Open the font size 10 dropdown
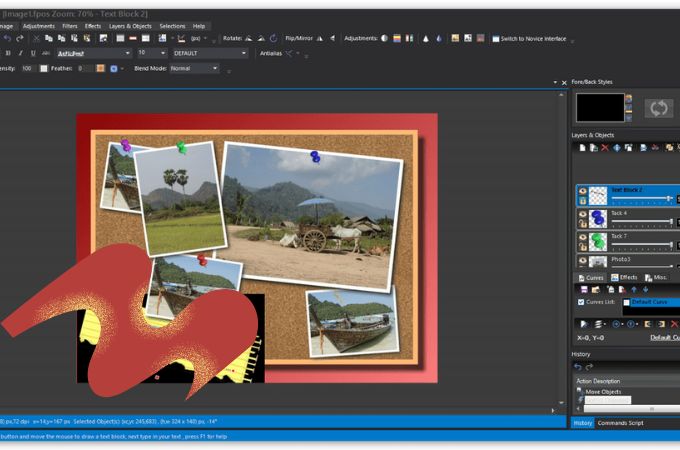Screen dimensions: 680x450 163,53
